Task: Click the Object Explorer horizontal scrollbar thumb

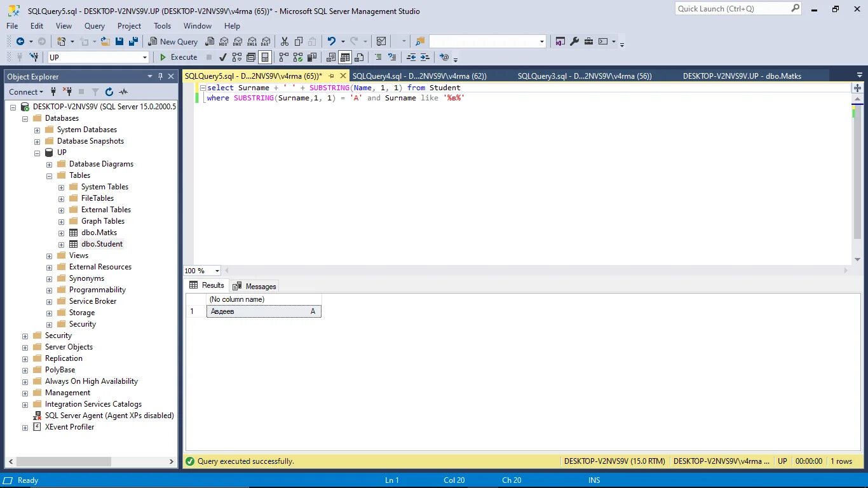Action: tap(64, 461)
